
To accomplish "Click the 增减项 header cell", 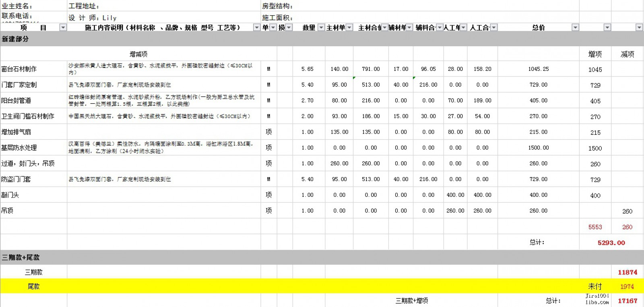I will tap(138, 54).
